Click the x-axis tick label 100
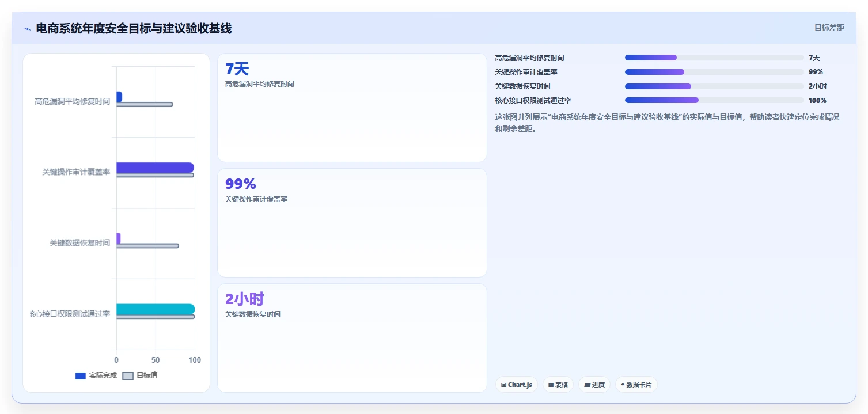 click(195, 360)
